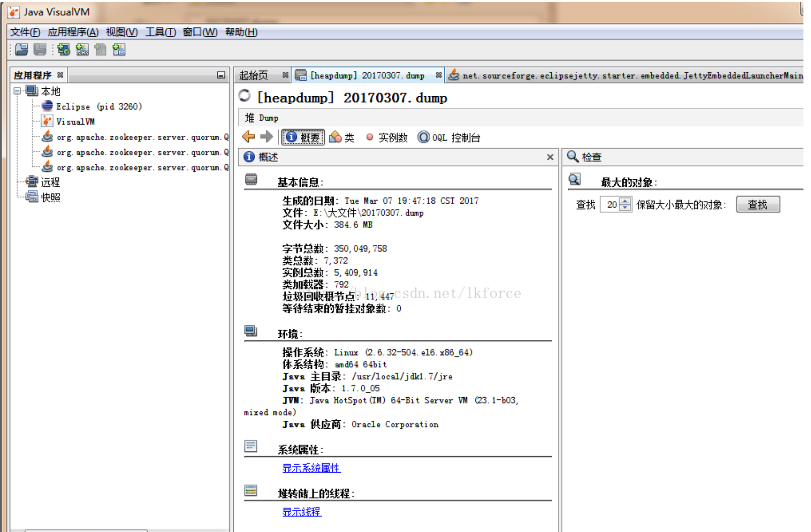Switch to the 起始页 tab
This screenshot has height=532, width=811.
click(254, 75)
